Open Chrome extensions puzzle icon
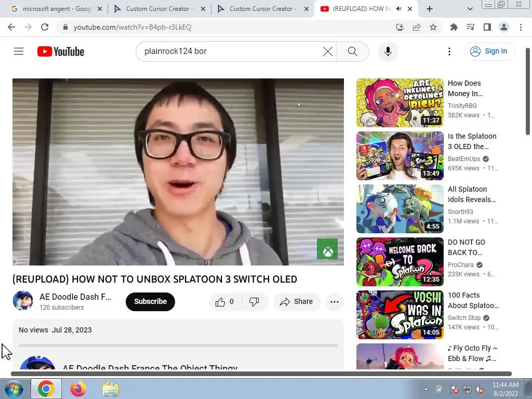 454,27
